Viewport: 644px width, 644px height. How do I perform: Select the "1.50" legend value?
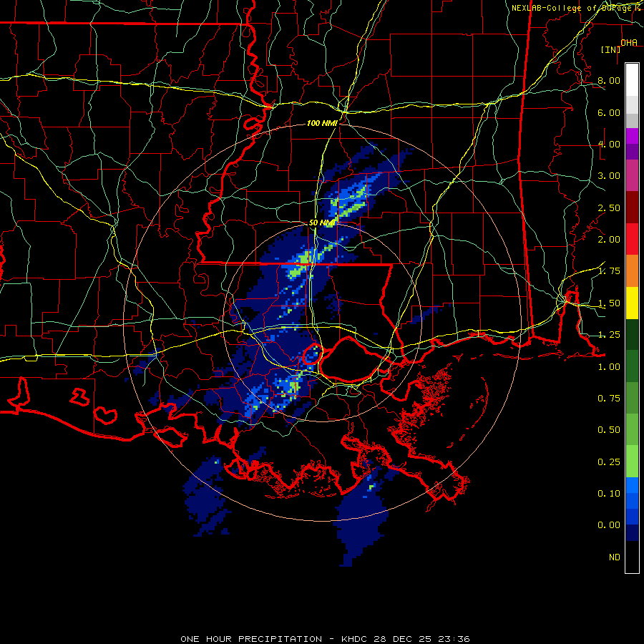pos(609,303)
